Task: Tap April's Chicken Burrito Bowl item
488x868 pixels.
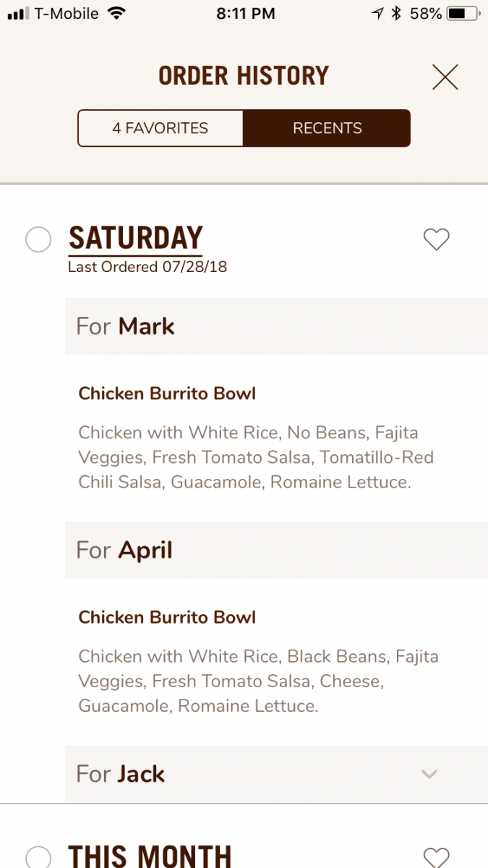Action: point(167,618)
